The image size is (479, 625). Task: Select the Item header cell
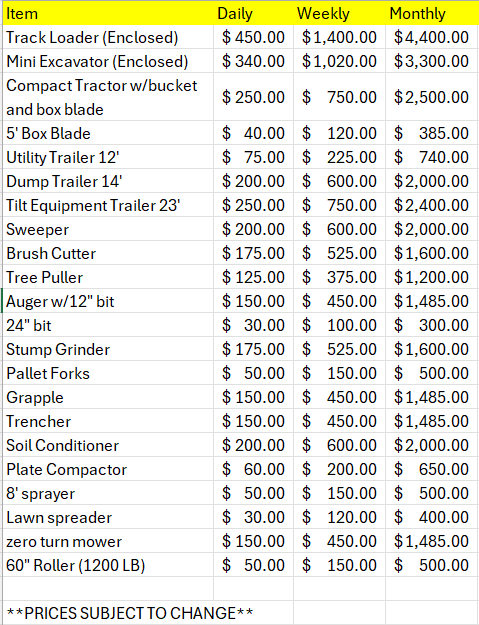(x=108, y=14)
